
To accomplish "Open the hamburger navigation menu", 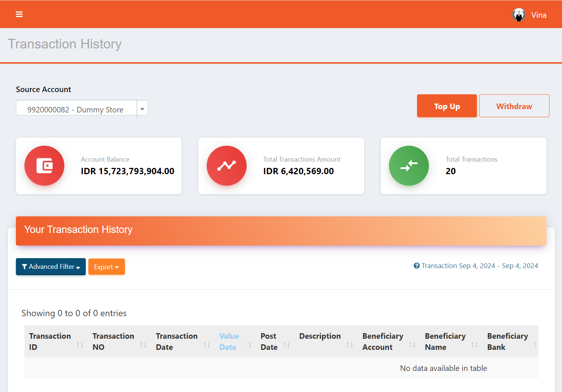I will [19, 14].
